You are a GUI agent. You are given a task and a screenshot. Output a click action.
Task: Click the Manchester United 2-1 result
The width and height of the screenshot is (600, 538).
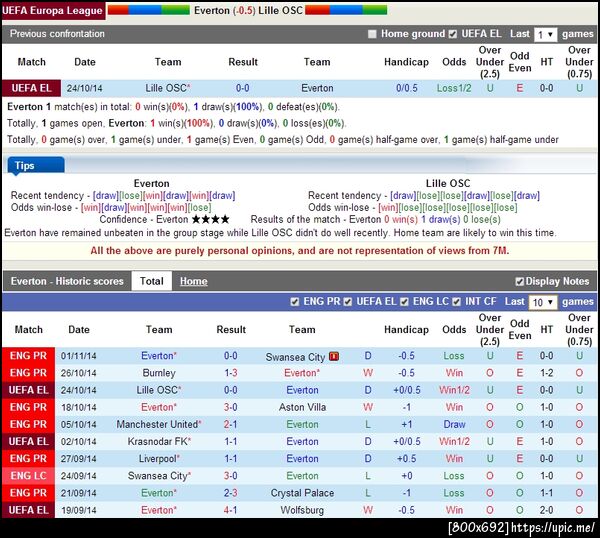[231, 424]
